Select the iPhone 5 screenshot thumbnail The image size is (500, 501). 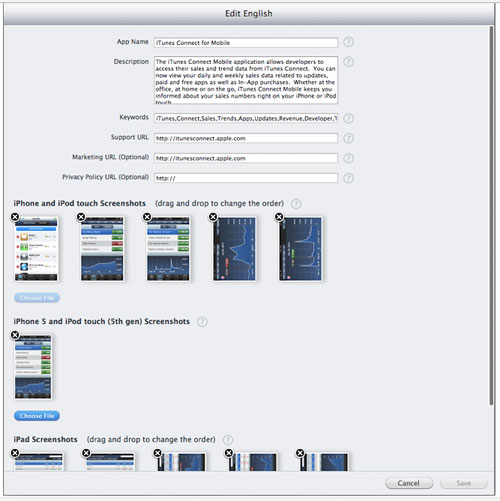pos(33,367)
